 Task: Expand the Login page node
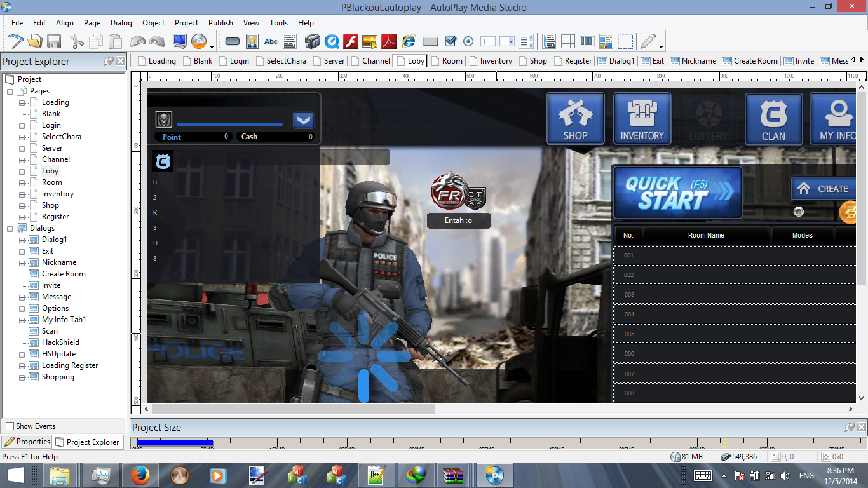[22, 125]
